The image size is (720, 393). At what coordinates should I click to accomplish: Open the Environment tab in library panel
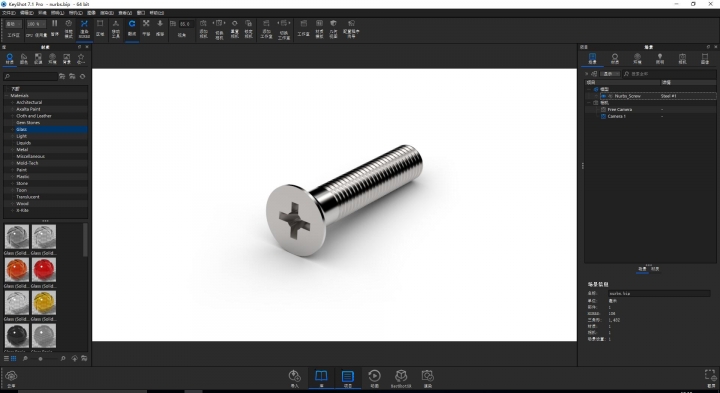point(52,59)
